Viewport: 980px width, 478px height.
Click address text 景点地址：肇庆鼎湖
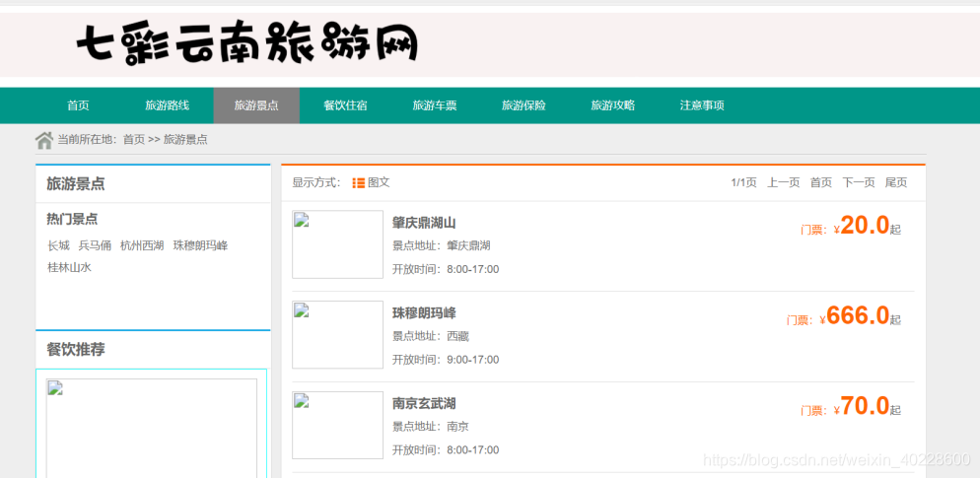click(442, 246)
